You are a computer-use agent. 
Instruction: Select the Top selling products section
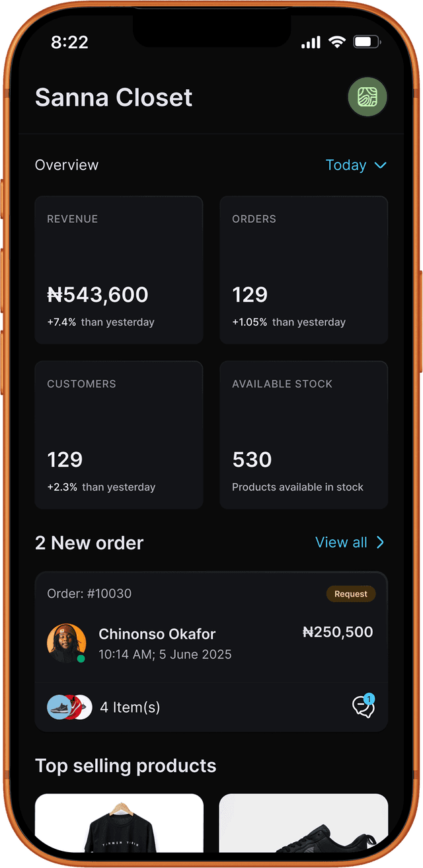pos(125,766)
